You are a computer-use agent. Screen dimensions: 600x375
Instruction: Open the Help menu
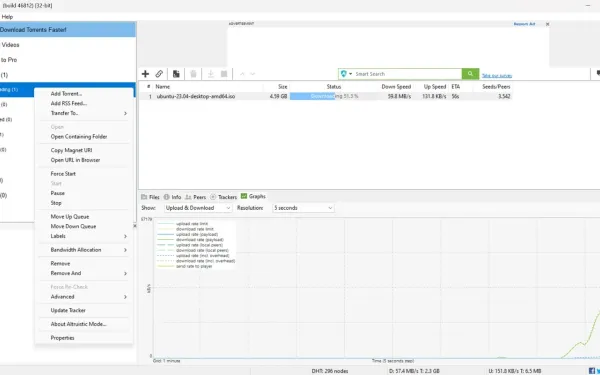[7, 17]
